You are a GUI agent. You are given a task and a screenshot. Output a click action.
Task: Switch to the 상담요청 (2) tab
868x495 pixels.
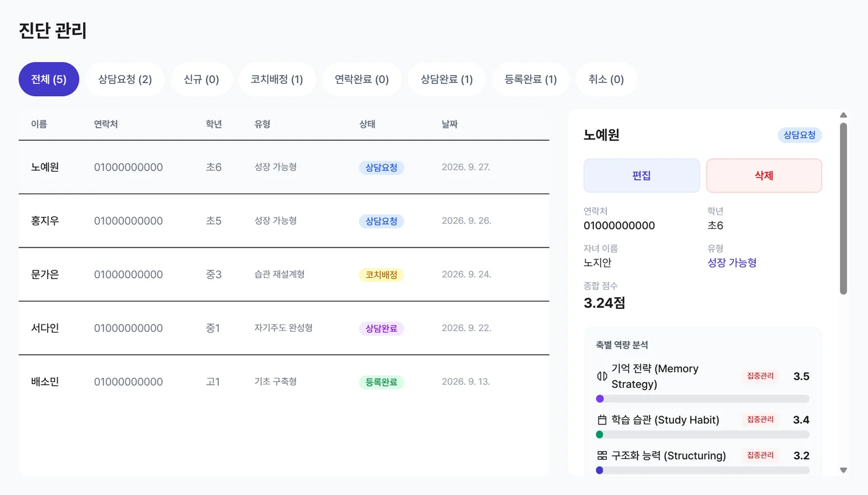125,79
